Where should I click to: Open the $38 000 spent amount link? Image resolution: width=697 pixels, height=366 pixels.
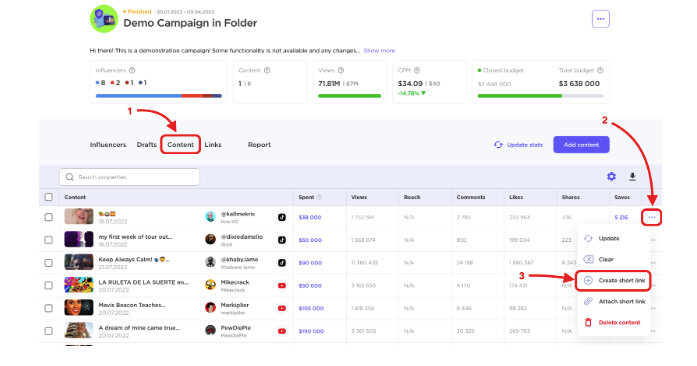310,217
